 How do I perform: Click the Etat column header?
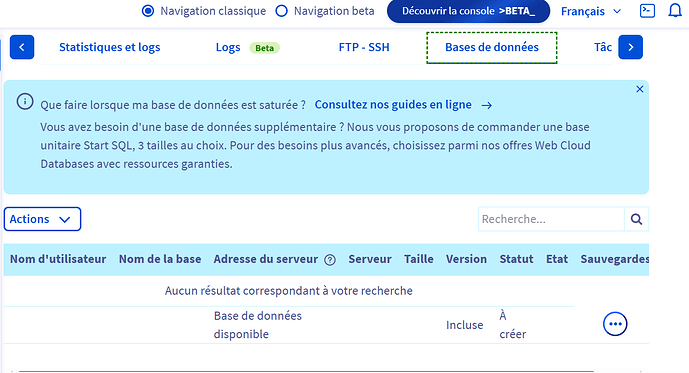tap(557, 259)
